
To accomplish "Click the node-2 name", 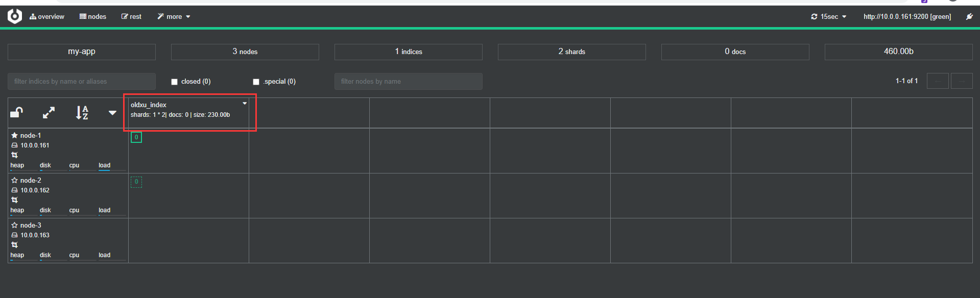I will pos(31,180).
